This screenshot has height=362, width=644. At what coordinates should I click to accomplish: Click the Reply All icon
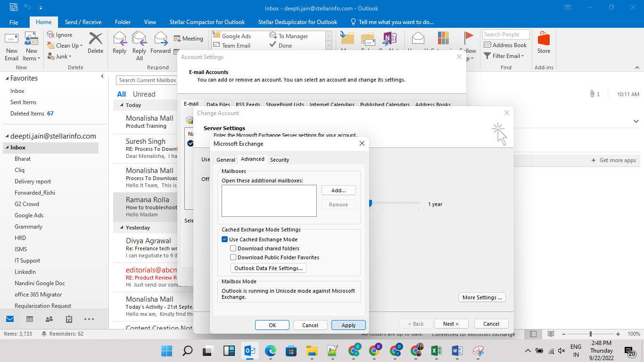click(x=140, y=39)
